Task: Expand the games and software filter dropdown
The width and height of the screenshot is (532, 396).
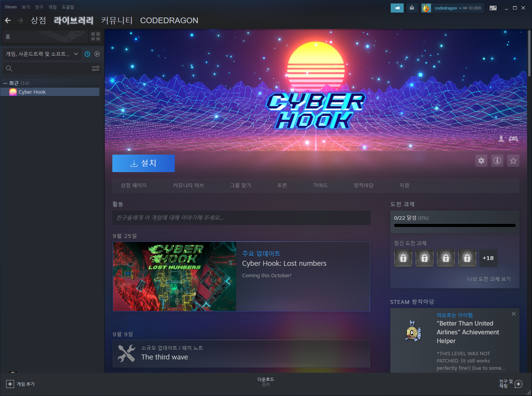Action: pyautogui.click(x=42, y=54)
